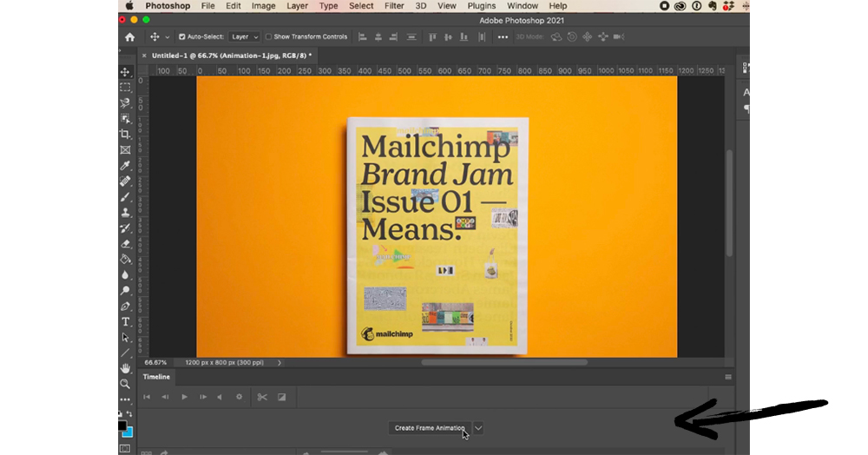
Task: Click align left edges icon
Action: (363, 37)
